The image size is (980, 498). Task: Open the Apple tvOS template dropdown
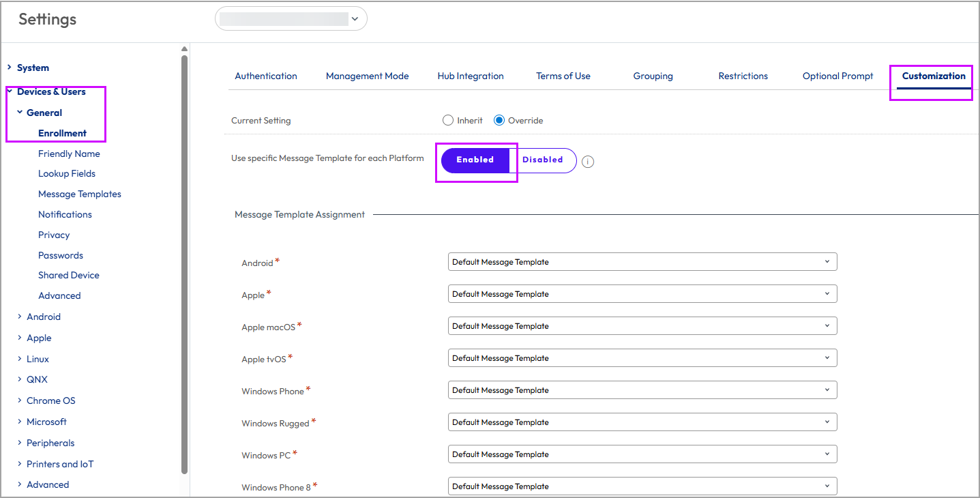(x=642, y=358)
